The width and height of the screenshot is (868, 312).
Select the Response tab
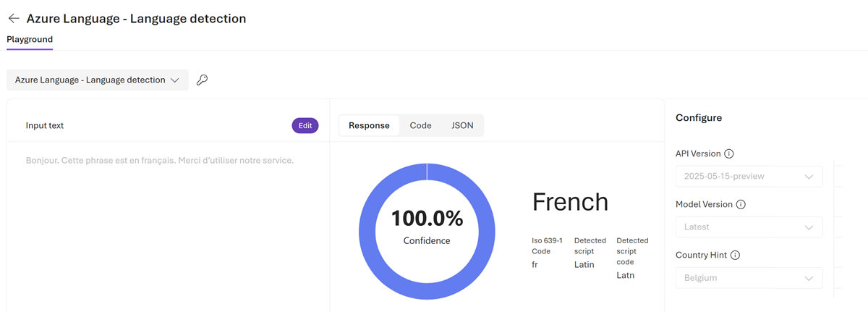369,125
